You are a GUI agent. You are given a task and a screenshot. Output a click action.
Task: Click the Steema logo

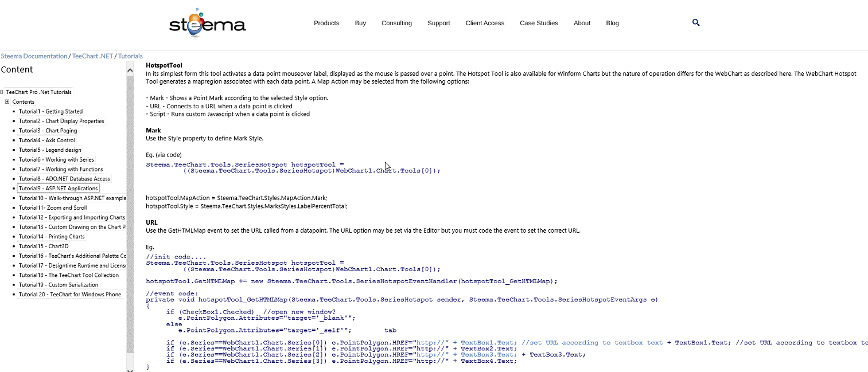[x=207, y=22]
